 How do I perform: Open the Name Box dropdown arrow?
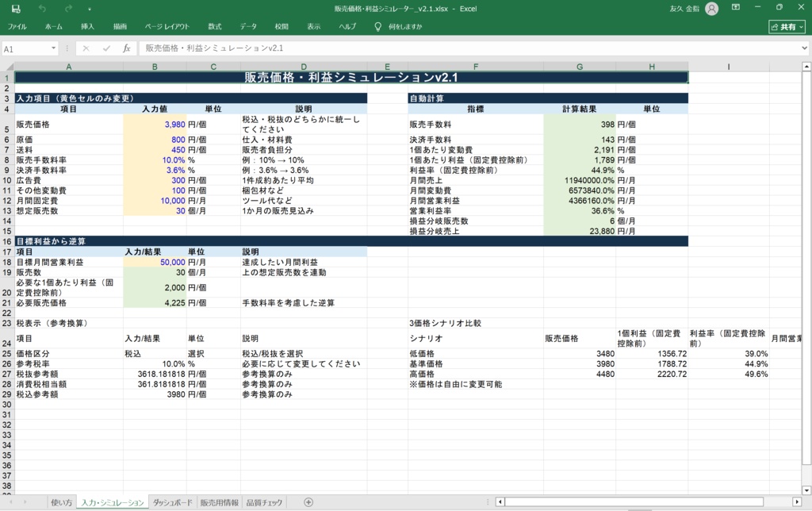[53, 48]
